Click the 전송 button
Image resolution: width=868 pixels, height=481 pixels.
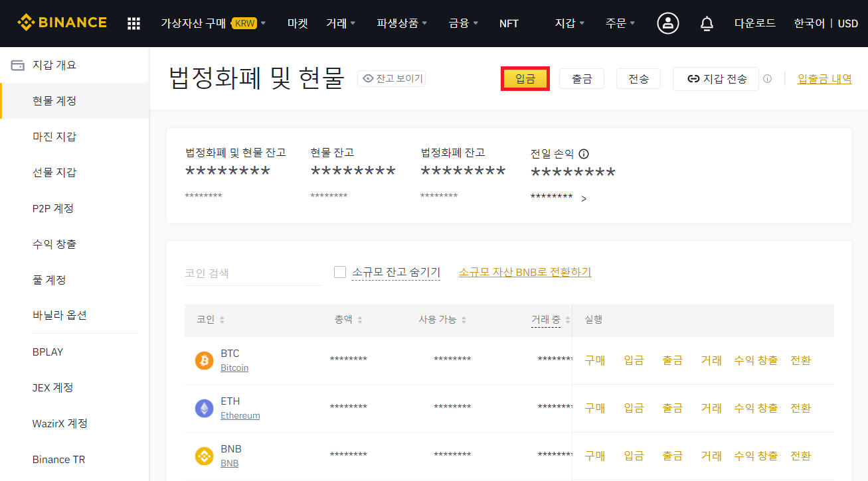[639, 79]
